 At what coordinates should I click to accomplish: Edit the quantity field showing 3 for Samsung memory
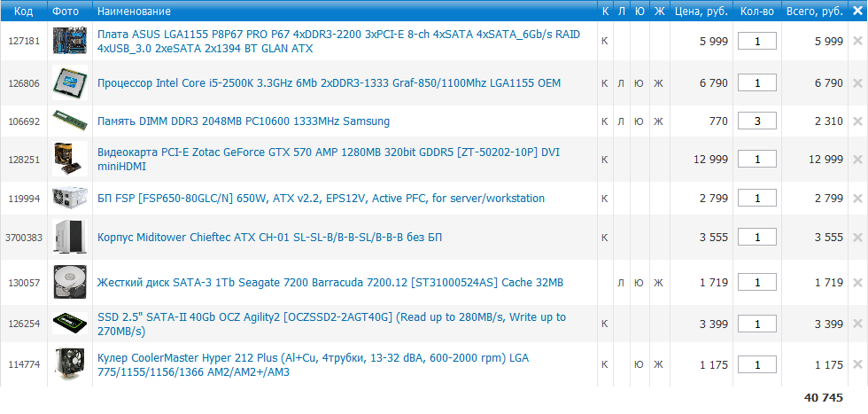point(757,121)
